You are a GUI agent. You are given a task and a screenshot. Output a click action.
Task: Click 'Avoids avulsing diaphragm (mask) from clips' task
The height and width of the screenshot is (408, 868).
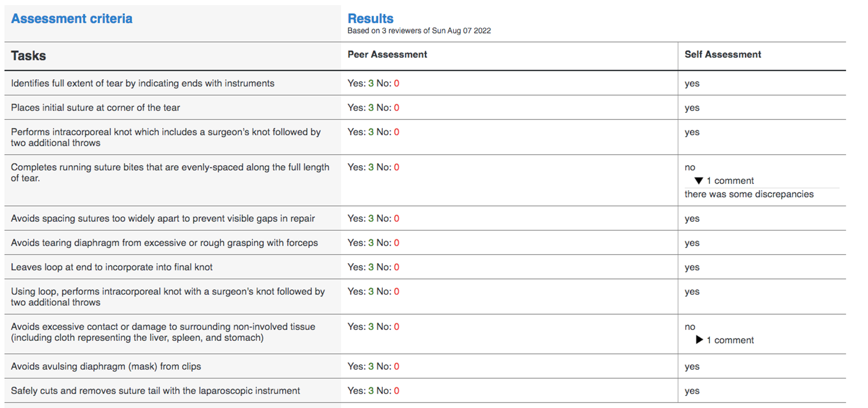click(x=106, y=366)
